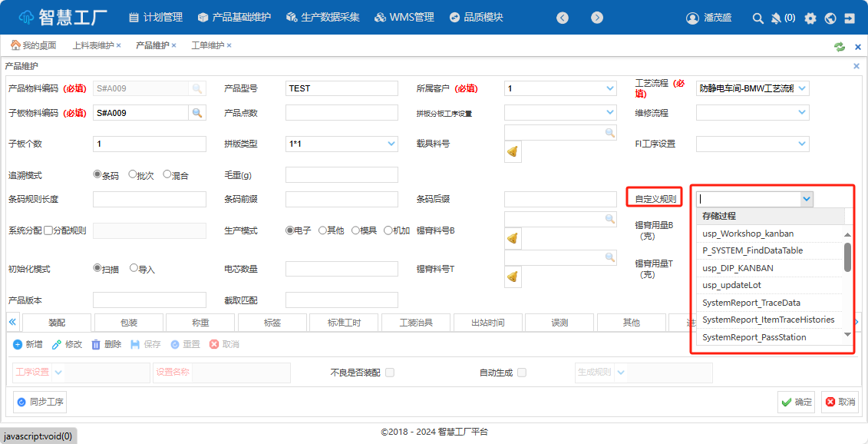The width and height of the screenshot is (868, 444).
Task: Click the notification bell icon
Action: (776, 18)
